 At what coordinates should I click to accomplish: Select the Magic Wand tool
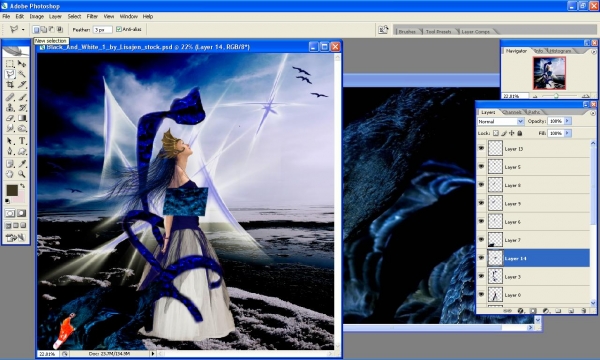(x=22, y=74)
